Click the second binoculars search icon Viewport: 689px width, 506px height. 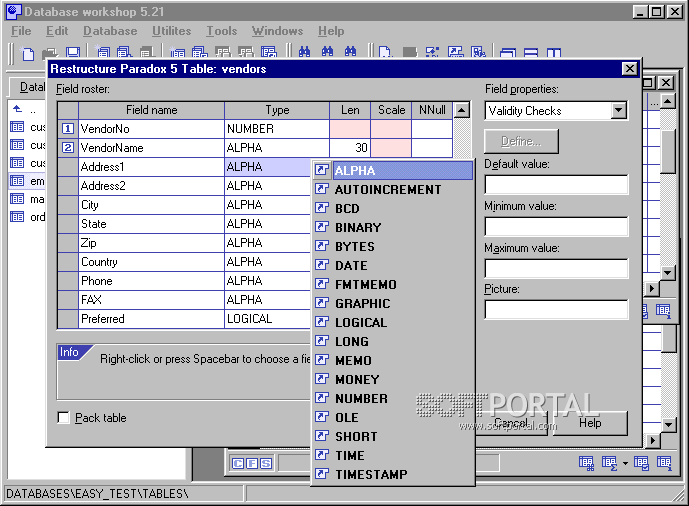pos(327,52)
